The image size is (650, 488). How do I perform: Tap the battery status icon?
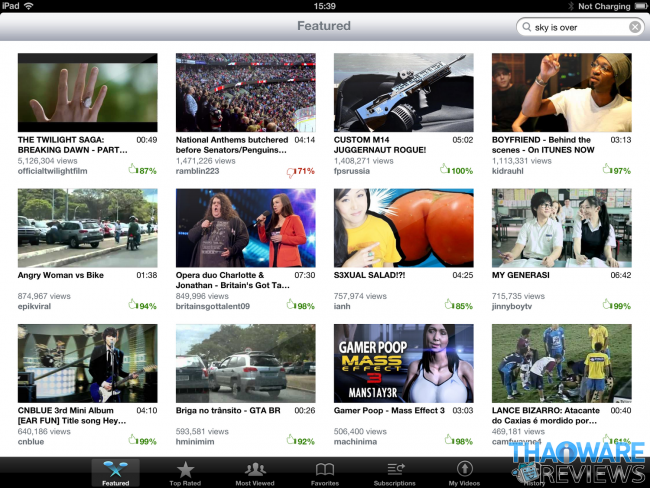[640, 6]
